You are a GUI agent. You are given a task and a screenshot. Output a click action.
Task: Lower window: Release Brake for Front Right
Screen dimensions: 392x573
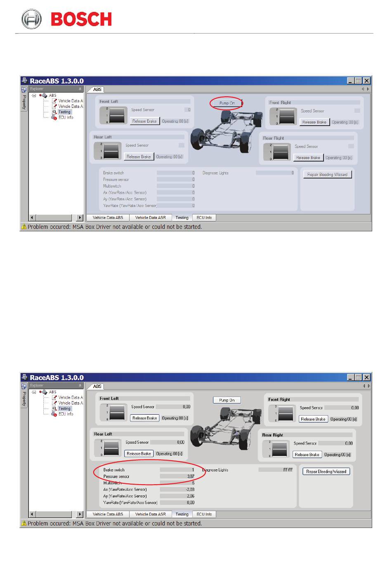click(x=313, y=419)
